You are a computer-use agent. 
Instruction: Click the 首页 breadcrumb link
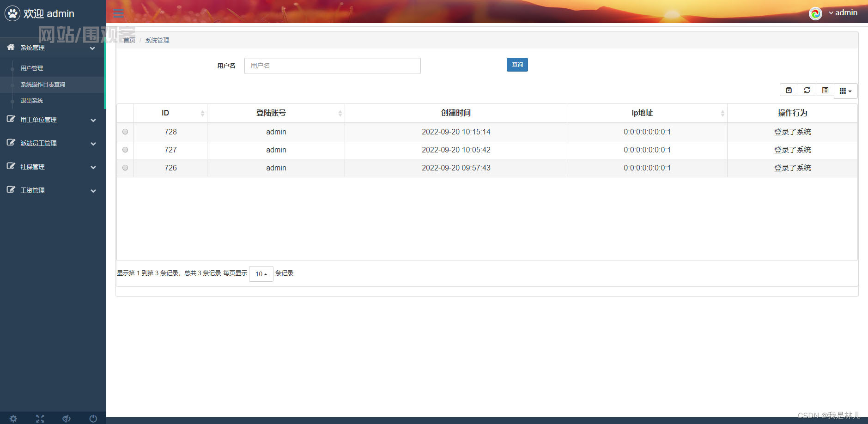(129, 40)
